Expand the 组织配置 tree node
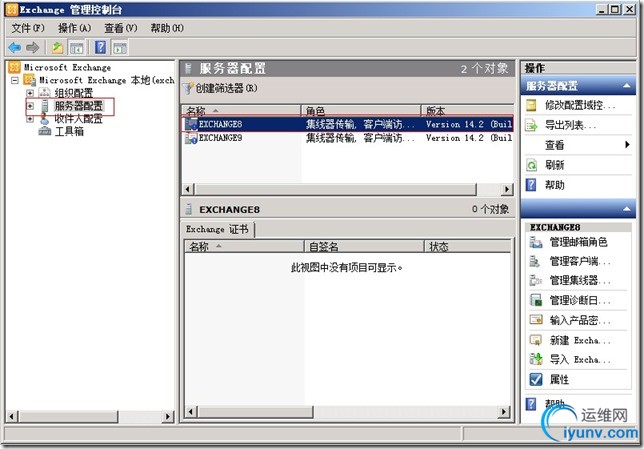 30,93
